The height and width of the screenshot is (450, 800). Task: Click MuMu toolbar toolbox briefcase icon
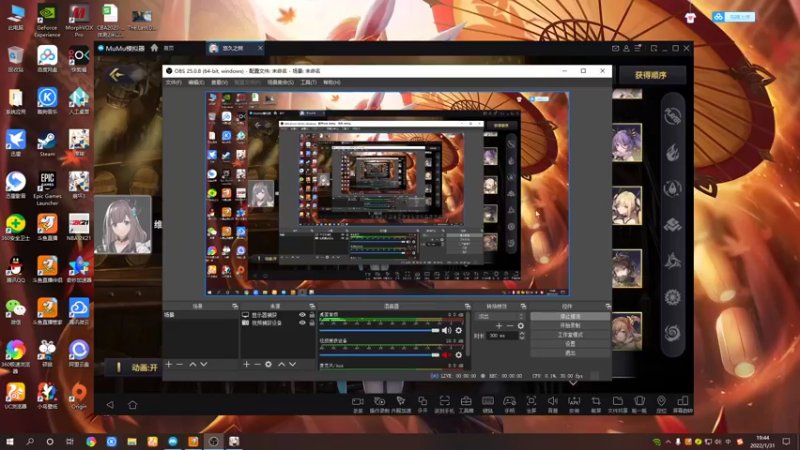pos(466,402)
